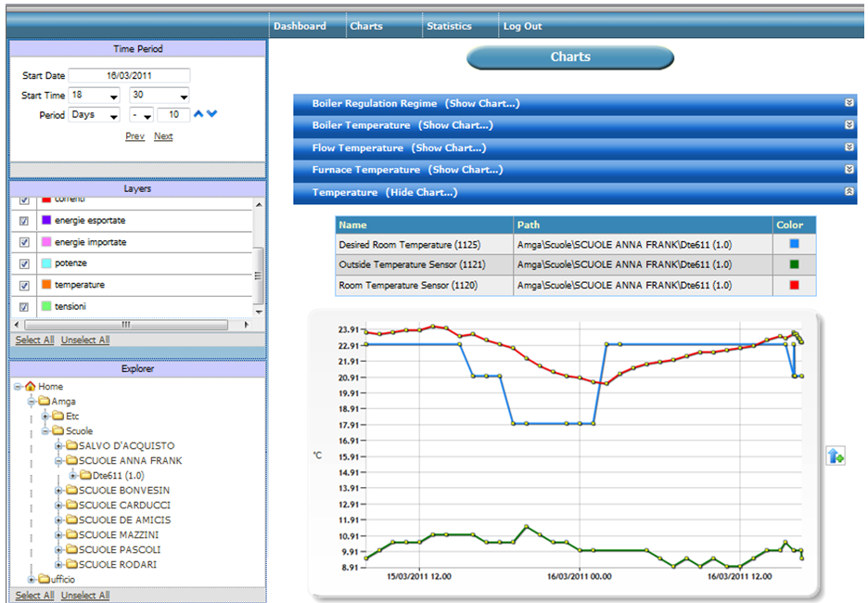Go to the Dashboard menu item
This screenshot has height=603, width=868.
[x=300, y=26]
